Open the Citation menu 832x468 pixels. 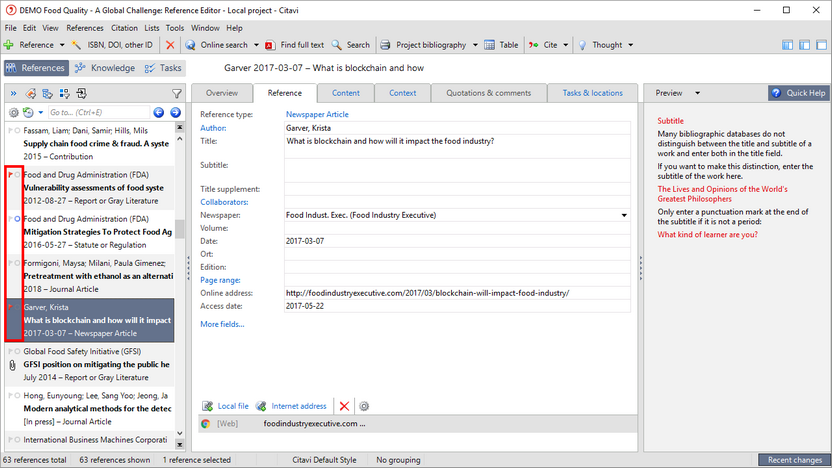click(124, 28)
